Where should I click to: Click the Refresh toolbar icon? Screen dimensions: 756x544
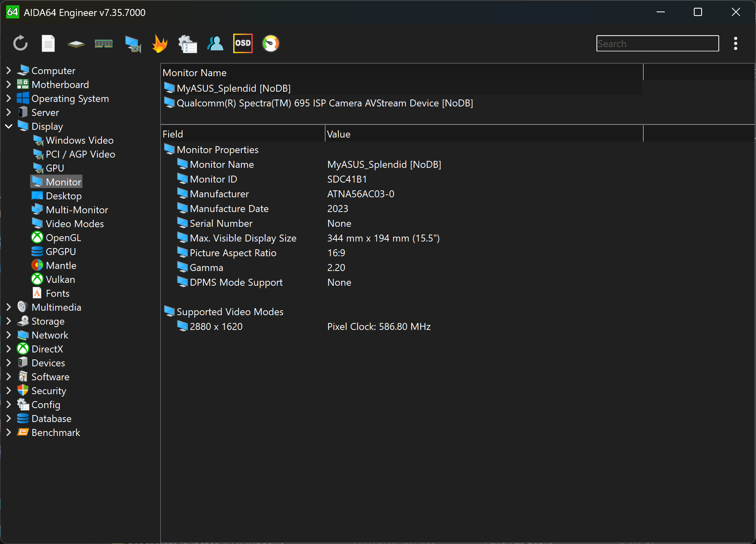(x=20, y=43)
